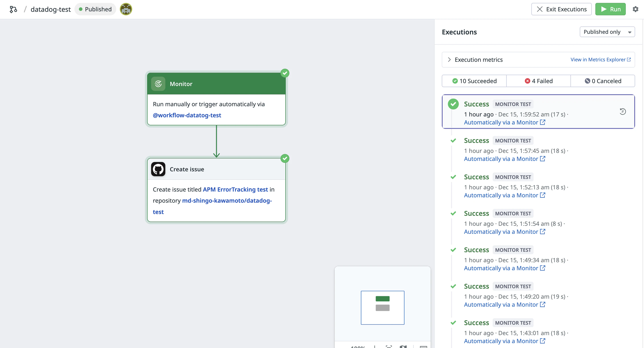Screen dimensions: 644x348
Task: Open Automatically via a Monitor link for 1:51:54 run
Action: (504, 232)
